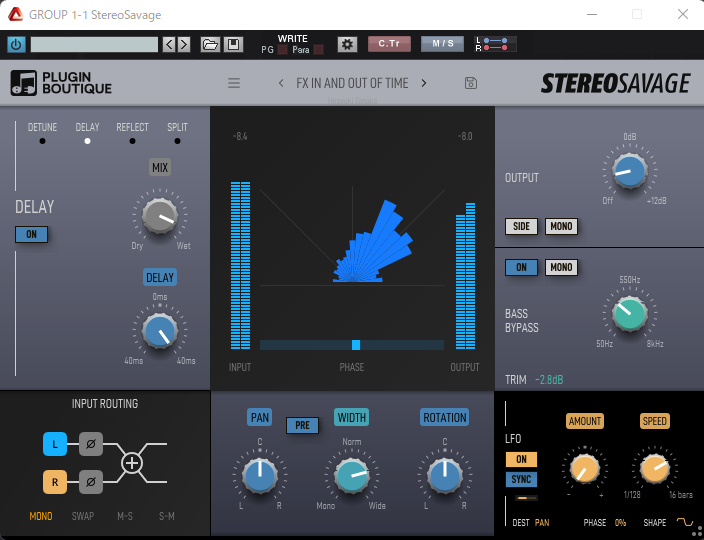Click the host preset name field
Viewport: 704px width, 540px height.
(94, 44)
